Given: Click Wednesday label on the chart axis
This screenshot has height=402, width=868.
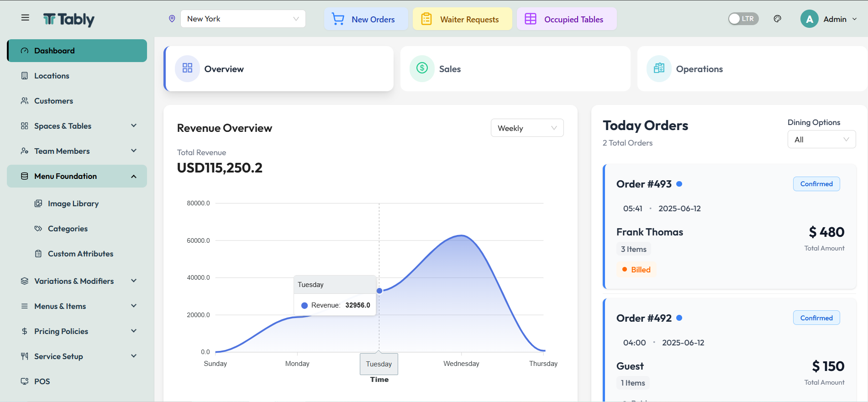Looking at the screenshot, I should 461,364.
